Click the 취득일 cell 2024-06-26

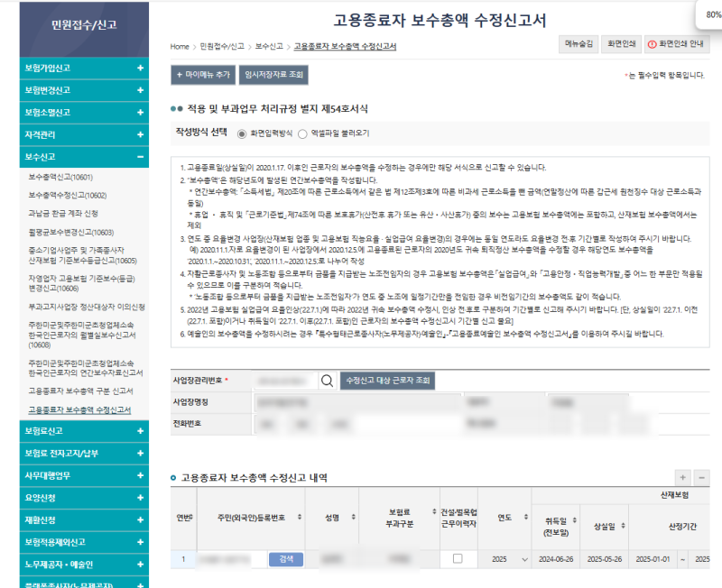[x=556, y=559]
